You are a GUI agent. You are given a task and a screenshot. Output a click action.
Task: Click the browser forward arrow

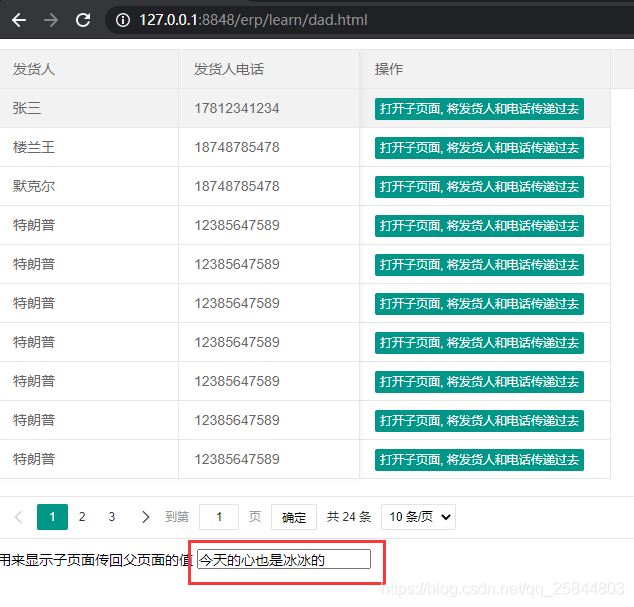tap(51, 20)
